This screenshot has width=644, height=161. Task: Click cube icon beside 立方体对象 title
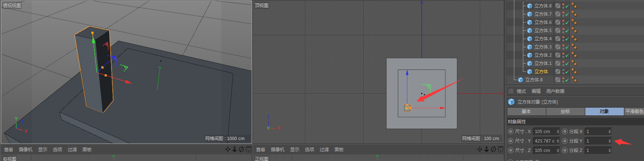(x=511, y=102)
